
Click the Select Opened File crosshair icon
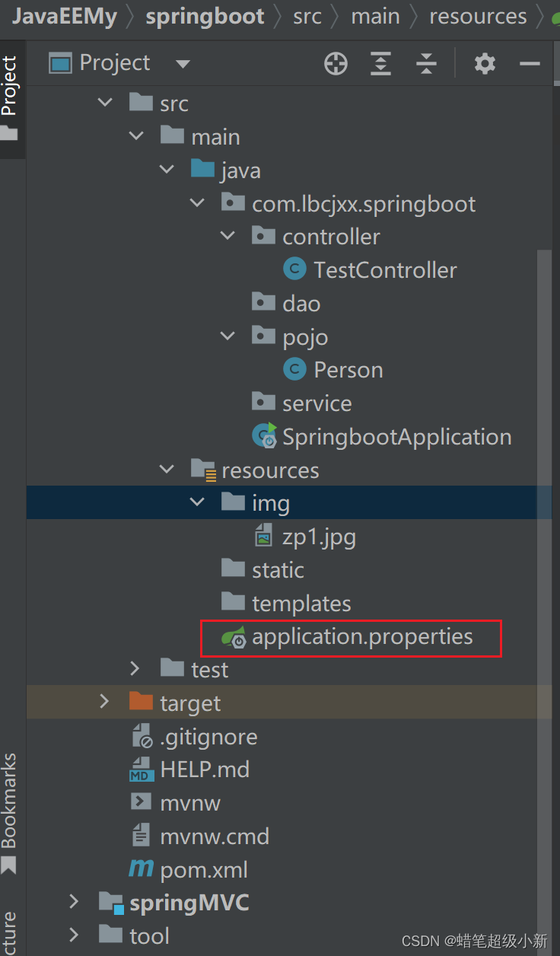point(336,63)
